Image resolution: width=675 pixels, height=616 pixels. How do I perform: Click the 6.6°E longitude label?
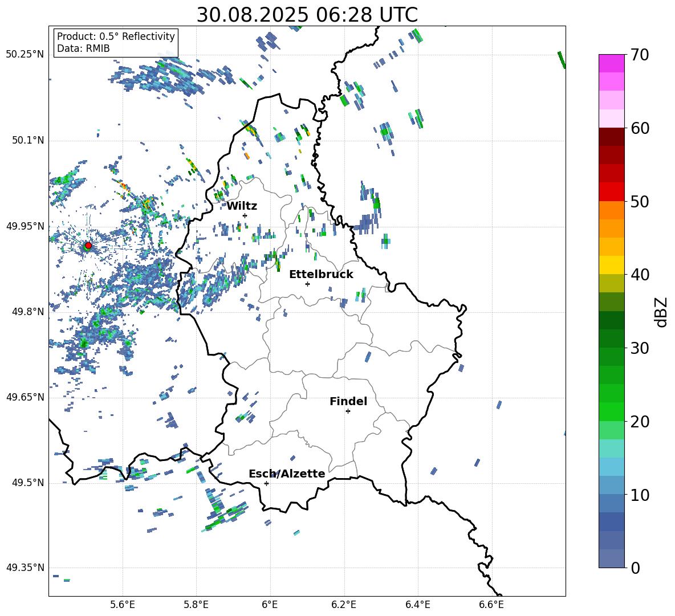(x=491, y=605)
